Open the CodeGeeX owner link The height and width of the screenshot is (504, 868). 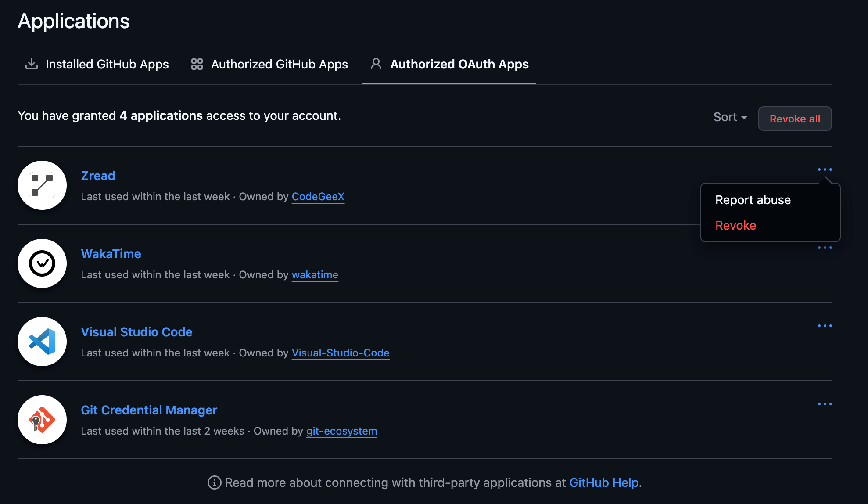318,197
